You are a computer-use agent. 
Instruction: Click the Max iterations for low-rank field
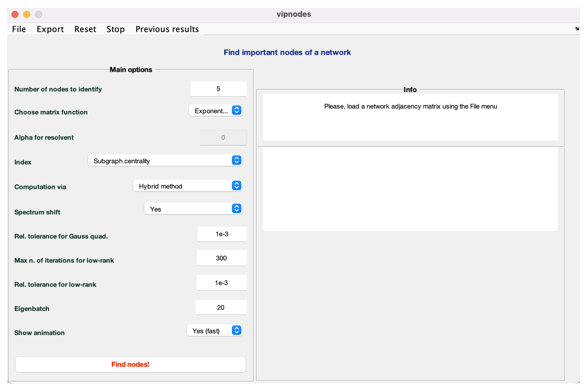(222, 258)
